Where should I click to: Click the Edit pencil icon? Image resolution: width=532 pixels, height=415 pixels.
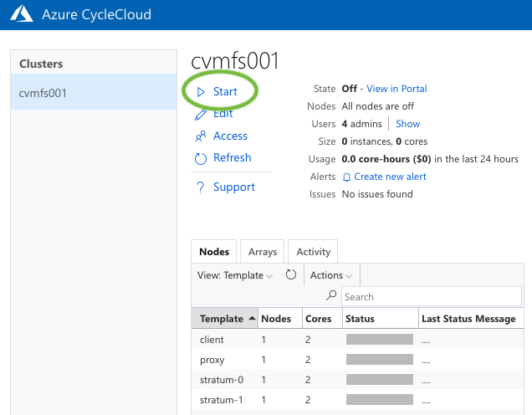click(x=201, y=115)
